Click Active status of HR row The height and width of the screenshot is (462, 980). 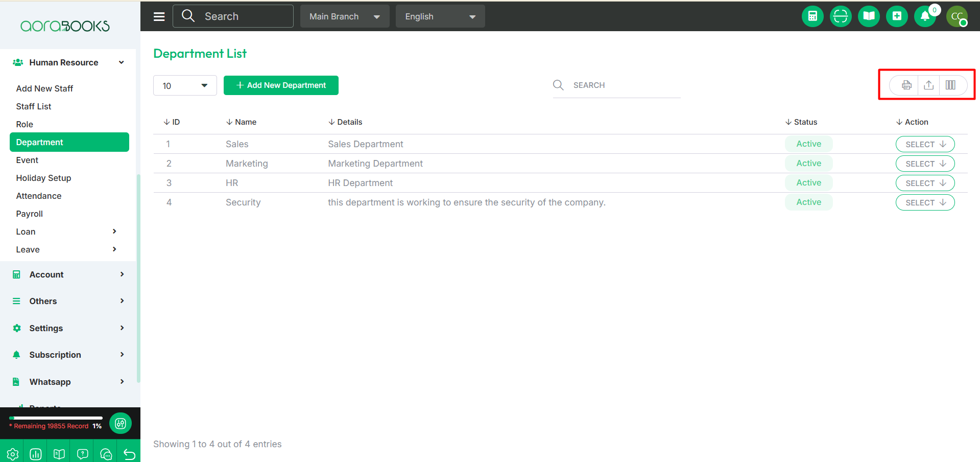pyautogui.click(x=809, y=183)
